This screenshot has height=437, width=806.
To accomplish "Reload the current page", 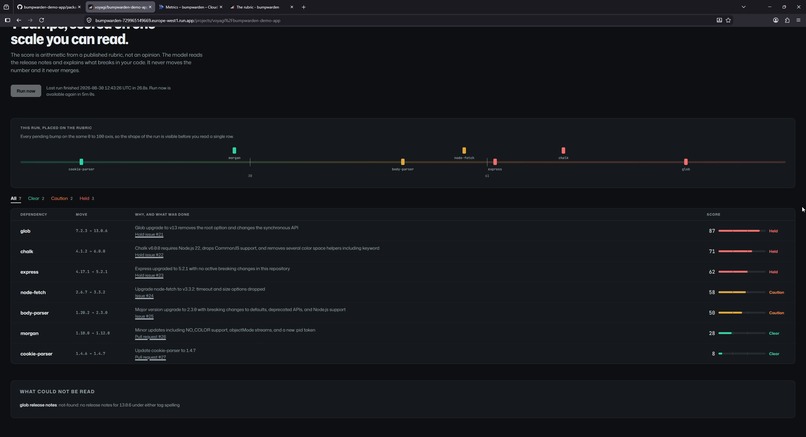I will pyautogui.click(x=41, y=20).
